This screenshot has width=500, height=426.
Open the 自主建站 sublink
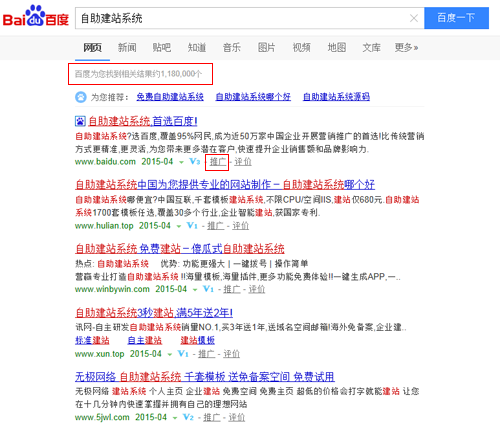145,340
